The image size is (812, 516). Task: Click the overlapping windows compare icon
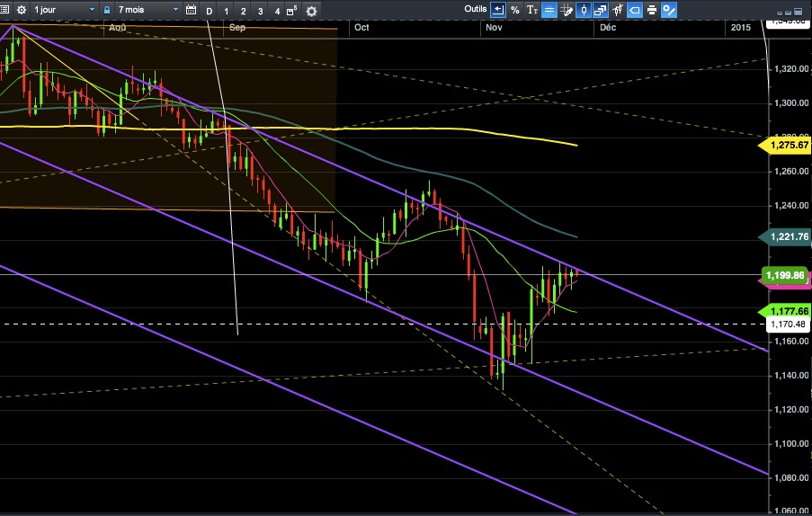click(601, 10)
